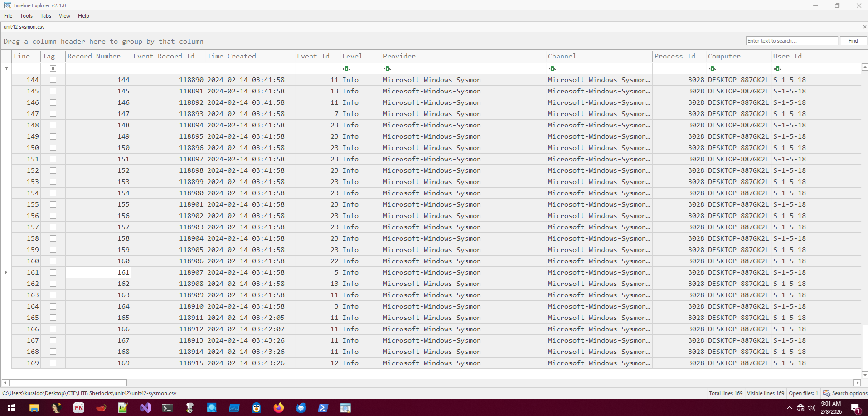Image resolution: width=868 pixels, height=416 pixels.
Task: Open the Tools menu
Action: (26, 16)
